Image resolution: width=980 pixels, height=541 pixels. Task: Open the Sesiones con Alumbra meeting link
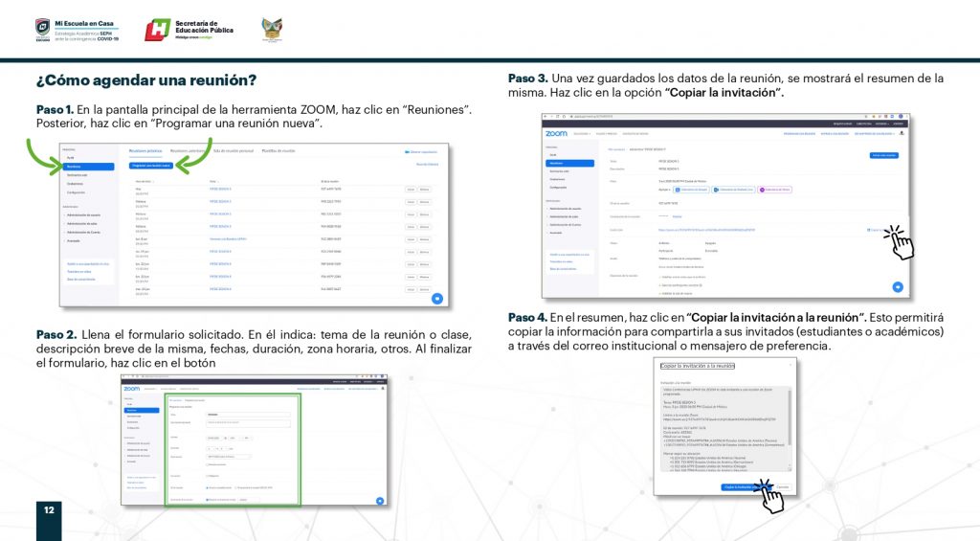coord(228,239)
